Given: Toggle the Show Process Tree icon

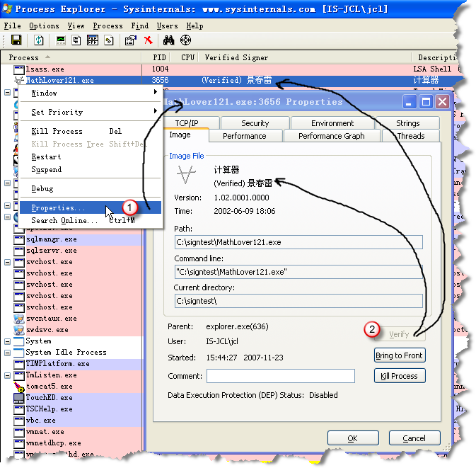Looking at the screenshot, I should coord(76,40).
